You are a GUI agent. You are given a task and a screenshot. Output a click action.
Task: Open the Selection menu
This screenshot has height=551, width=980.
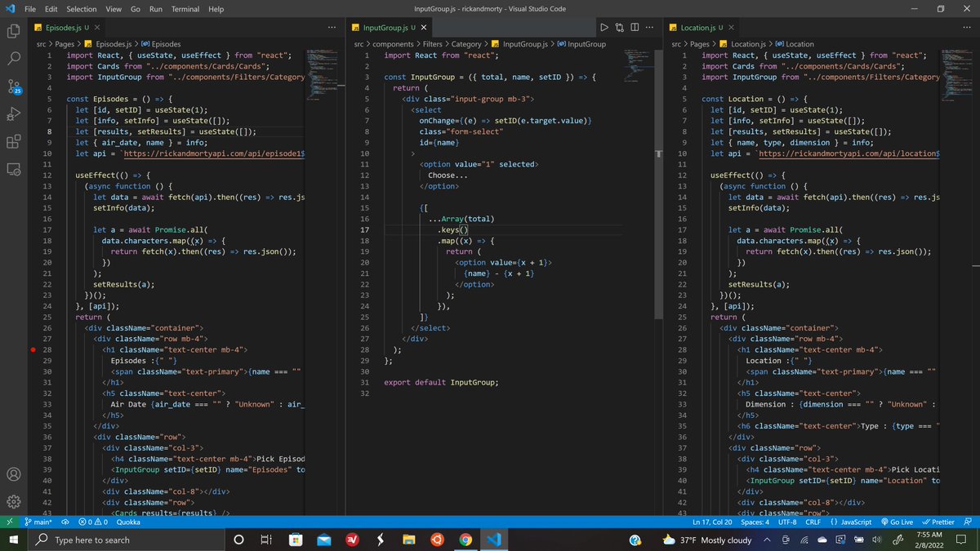click(x=82, y=8)
